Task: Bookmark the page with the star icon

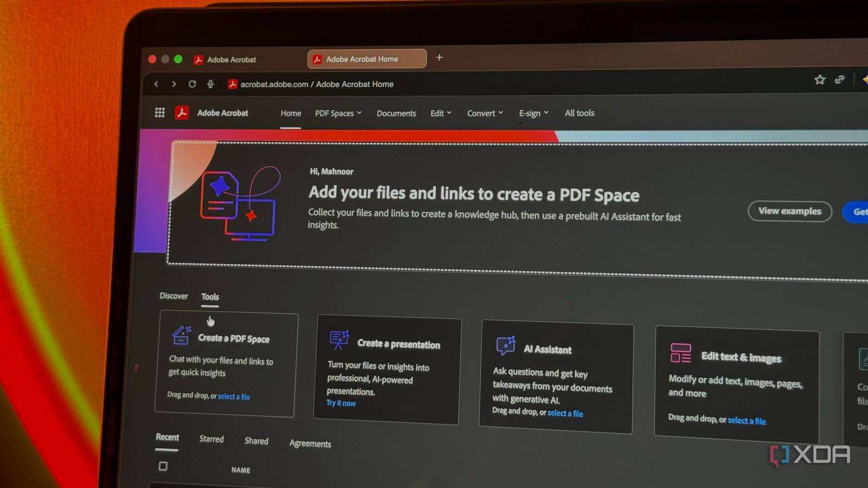Action: point(819,80)
